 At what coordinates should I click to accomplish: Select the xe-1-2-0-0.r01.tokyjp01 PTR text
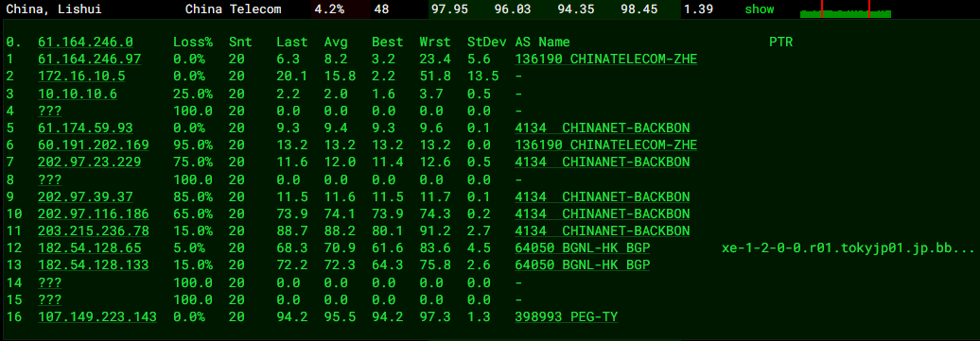point(849,247)
